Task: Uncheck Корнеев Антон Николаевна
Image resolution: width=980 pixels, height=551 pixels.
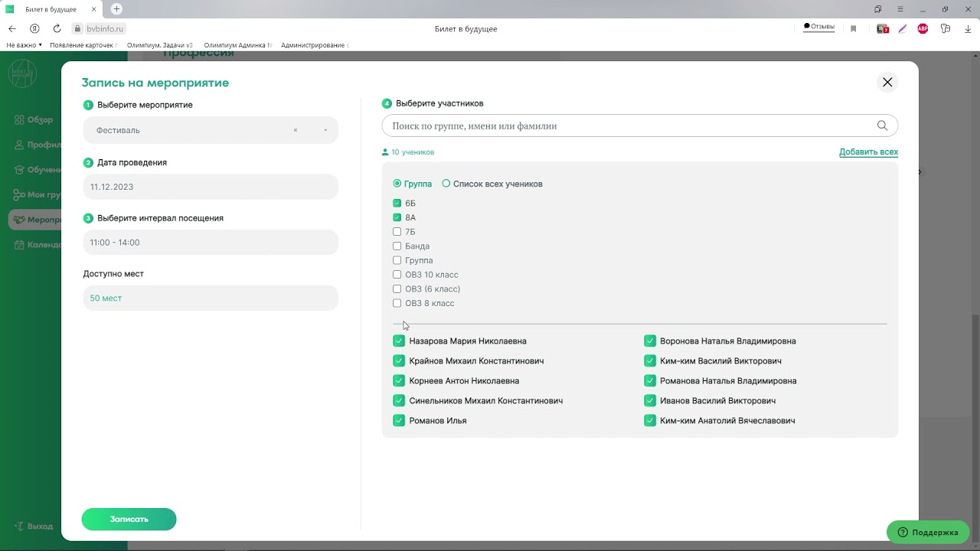Action: point(399,381)
